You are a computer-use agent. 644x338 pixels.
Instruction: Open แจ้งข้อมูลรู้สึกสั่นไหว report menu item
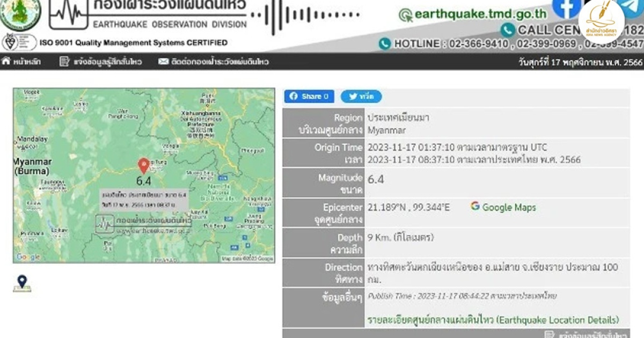coord(107,62)
